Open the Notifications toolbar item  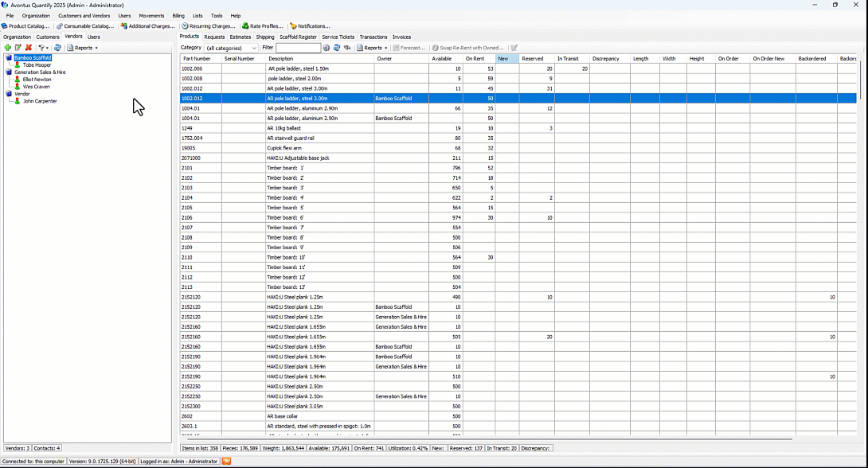[310, 26]
